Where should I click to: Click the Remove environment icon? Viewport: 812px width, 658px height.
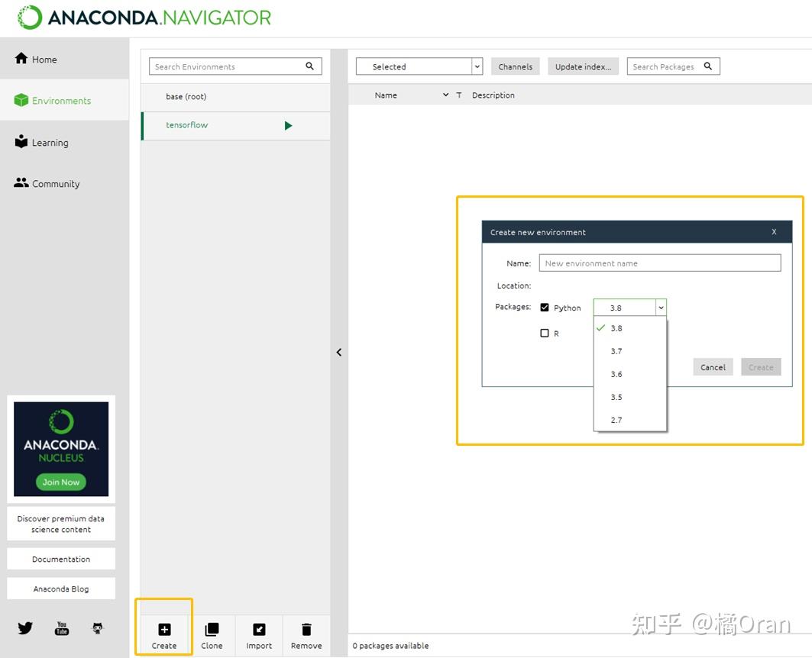(306, 629)
